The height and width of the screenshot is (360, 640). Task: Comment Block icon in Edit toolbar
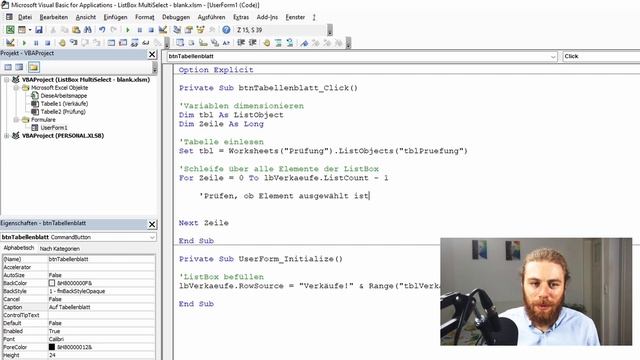point(278,43)
